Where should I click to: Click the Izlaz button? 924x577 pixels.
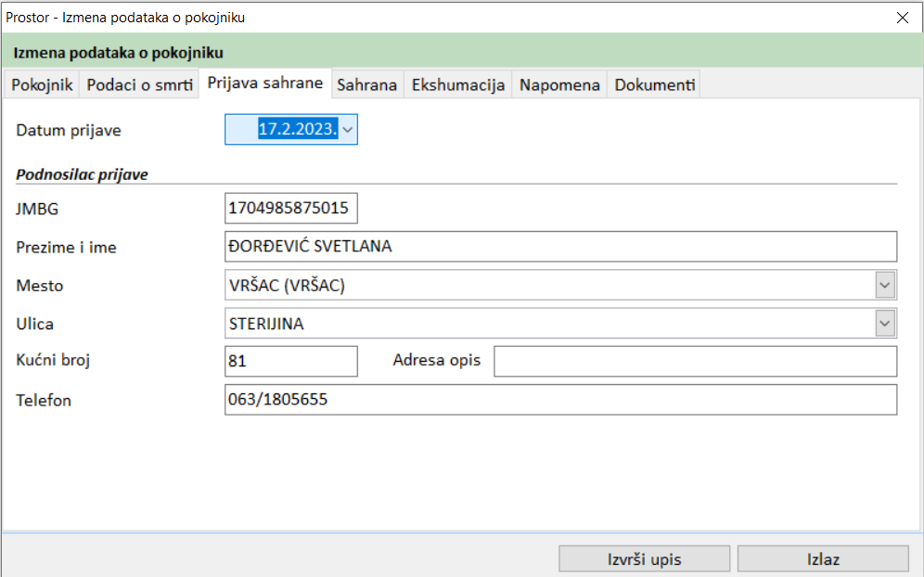(x=822, y=558)
